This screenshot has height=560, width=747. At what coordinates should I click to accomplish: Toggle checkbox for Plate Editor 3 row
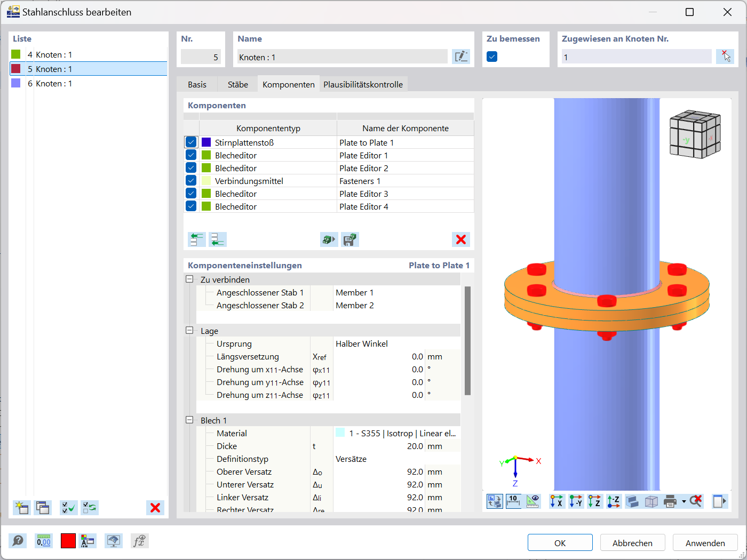pos(191,194)
